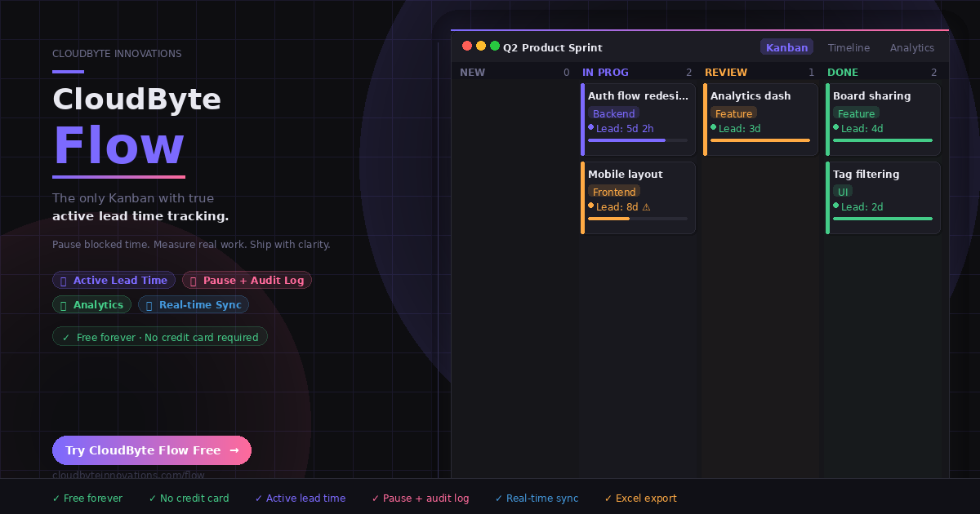Click the checkmark in the Free forever pill
Screen dimensions: 980x514
[66, 336]
